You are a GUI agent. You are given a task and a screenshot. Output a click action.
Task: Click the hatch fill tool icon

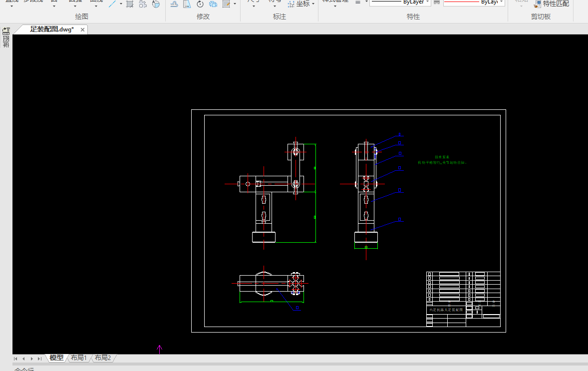(x=130, y=4)
